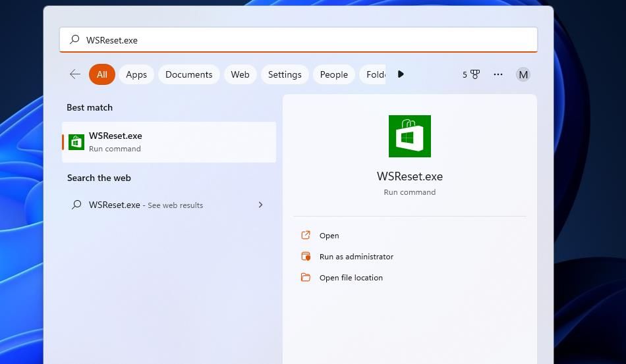Click the large Store bag icon in preview pane
626x364 pixels.
[410, 136]
